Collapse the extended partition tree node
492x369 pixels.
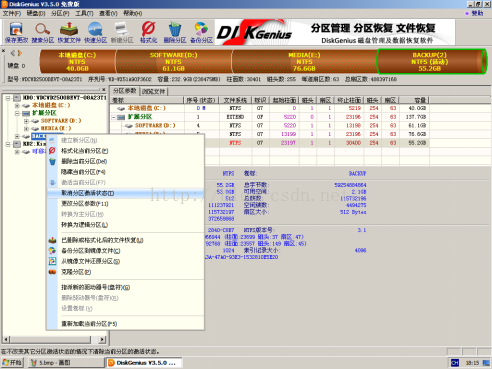(x=17, y=113)
